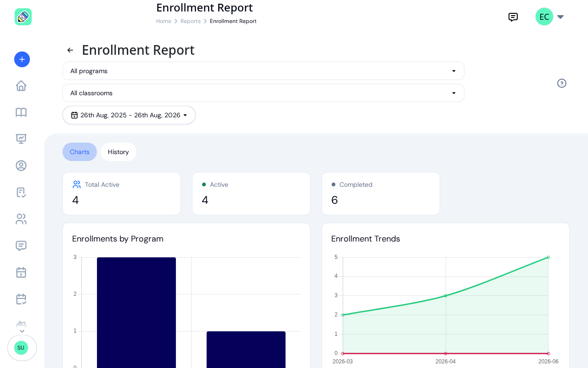The image size is (588, 368).
Task: Open the chat message sidebar icon
Action: click(x=21, y=246)
